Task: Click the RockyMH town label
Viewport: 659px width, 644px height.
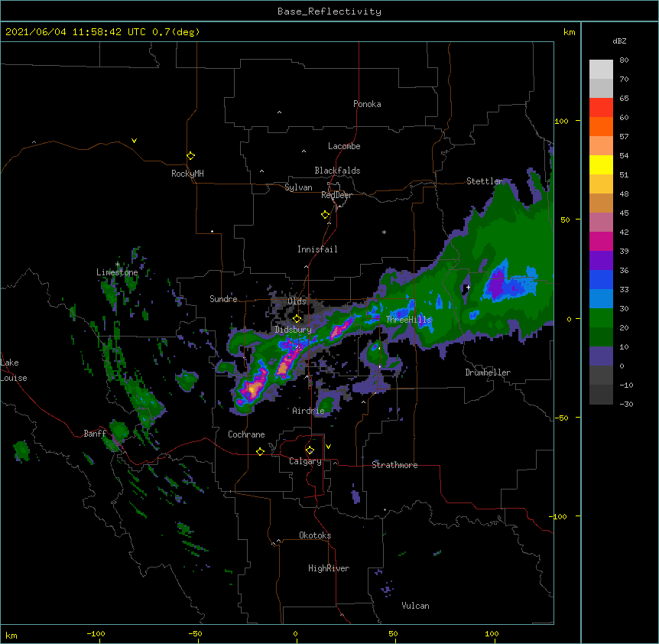Action: (x=187, y=174)
